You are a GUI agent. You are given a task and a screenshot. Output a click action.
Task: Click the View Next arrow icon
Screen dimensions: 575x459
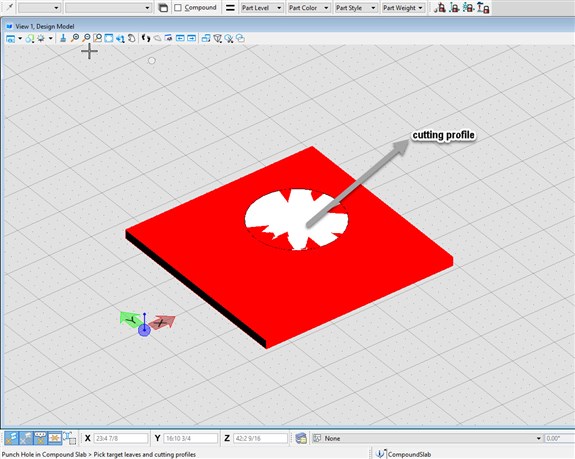click(191, 38)
